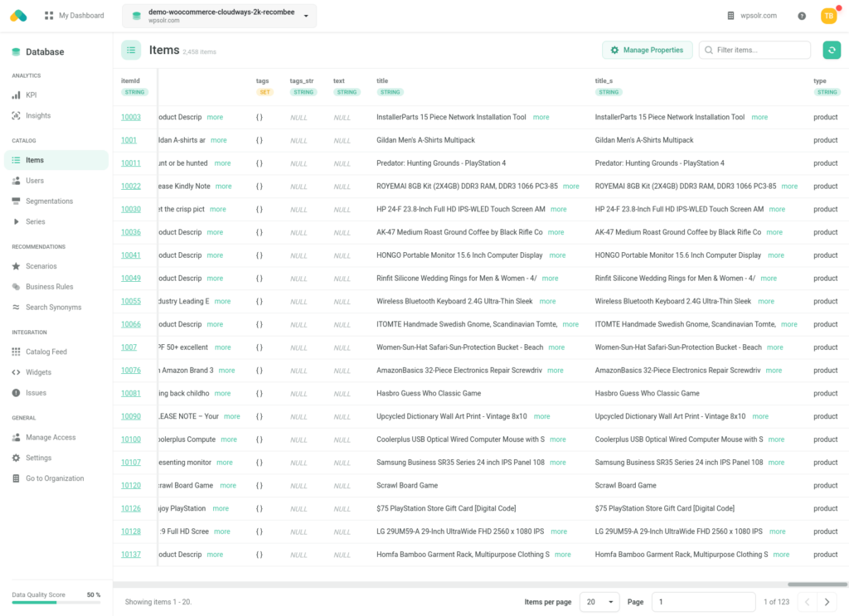Open the TB user avatar
Viewport: 849px width, 616px height.
click(x=829, y=16)
